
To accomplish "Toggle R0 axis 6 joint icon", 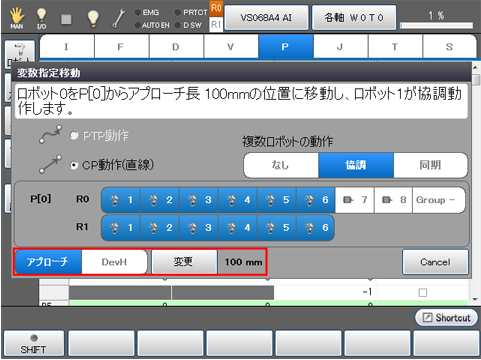I will point(316,200).
